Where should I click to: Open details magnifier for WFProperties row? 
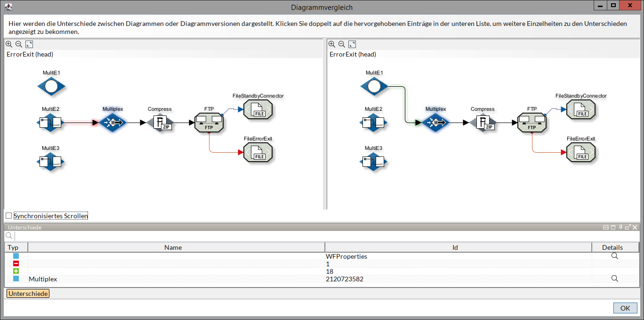coord(614,256)
